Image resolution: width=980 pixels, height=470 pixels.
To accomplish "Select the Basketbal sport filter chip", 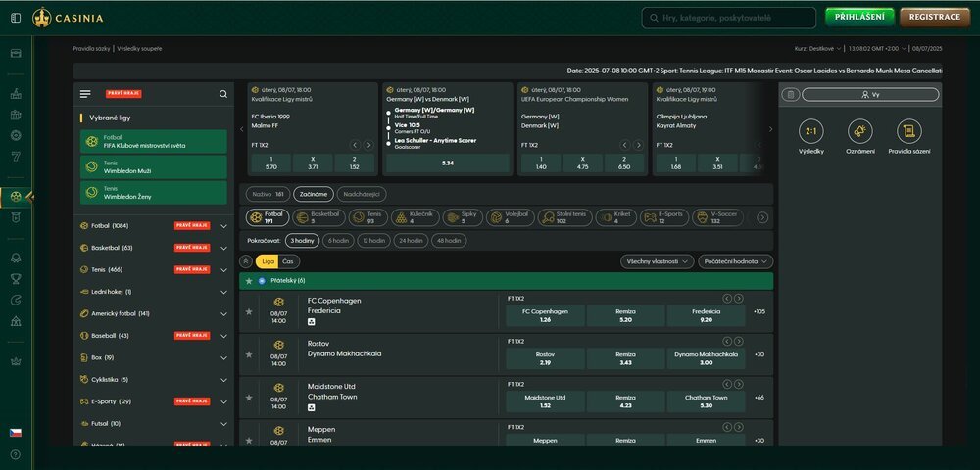I will (x=319, y=217).
